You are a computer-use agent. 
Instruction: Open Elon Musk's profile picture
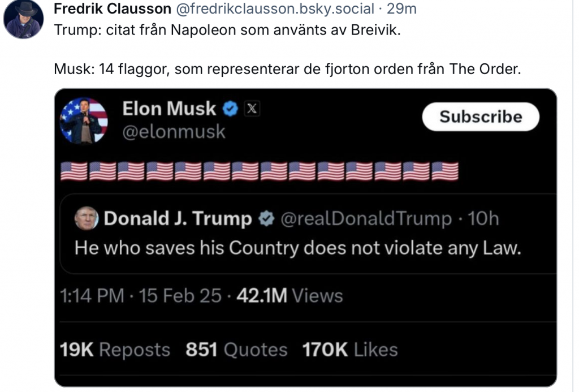[x=84, y=120]
